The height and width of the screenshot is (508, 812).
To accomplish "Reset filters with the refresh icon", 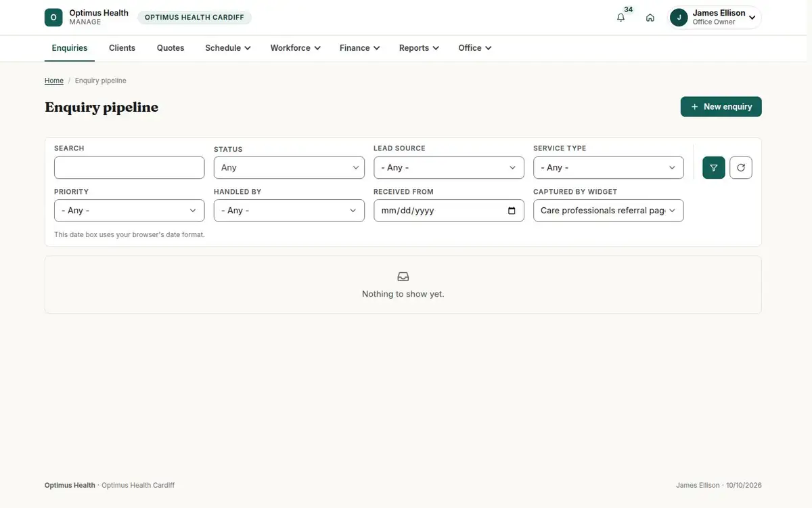I will point(741,167).
